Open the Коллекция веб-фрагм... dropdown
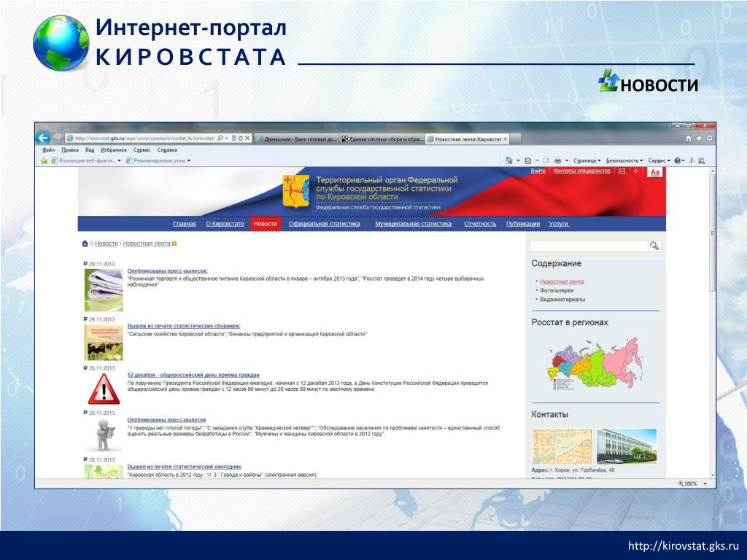The image size is (747, 560). [x=86, y=161]
